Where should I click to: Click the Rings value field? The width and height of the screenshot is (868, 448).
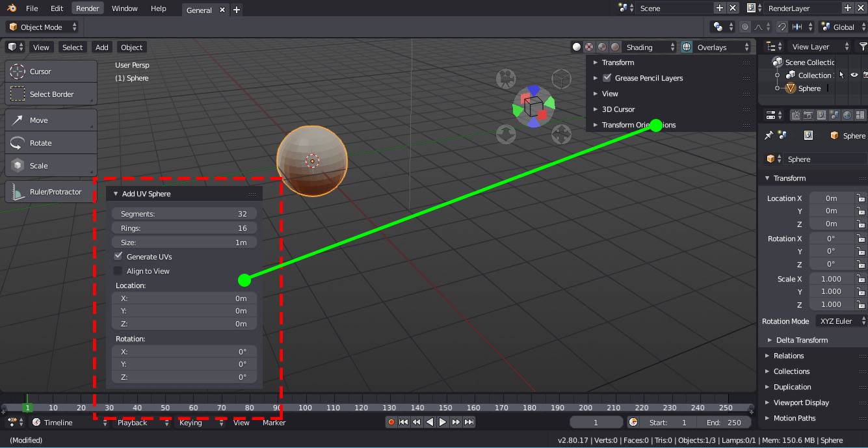pyautogui.click(x=184, y=228)
